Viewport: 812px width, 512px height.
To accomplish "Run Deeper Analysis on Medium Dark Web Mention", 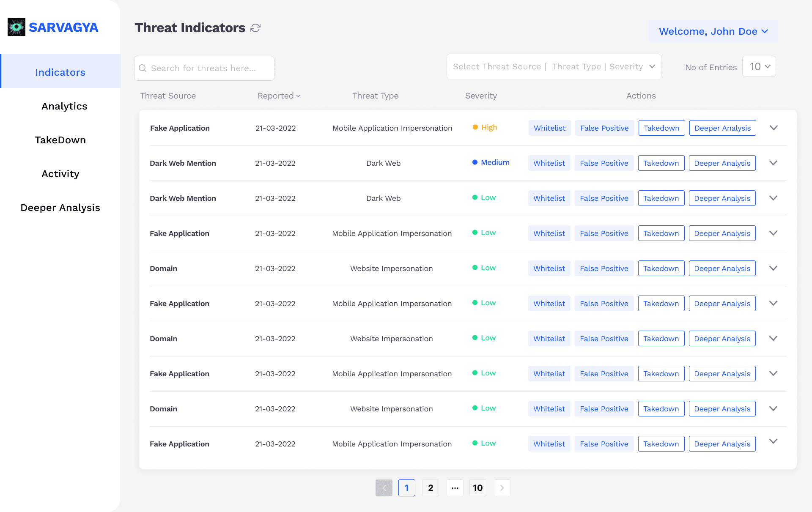I will (722, 163).
